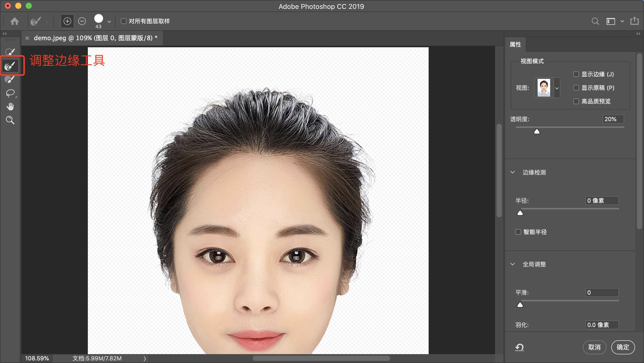Select the add-to-selection brush mode
644x363 pixels.
click(x=67, y=21)
